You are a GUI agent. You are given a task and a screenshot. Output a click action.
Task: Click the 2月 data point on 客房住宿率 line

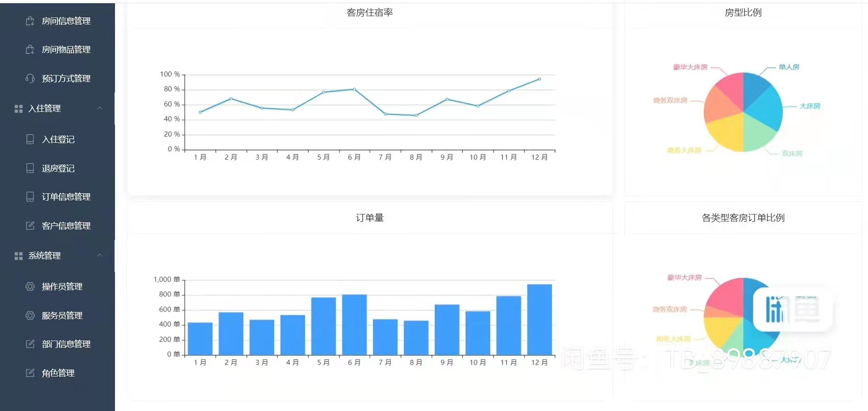click(231, 98)
